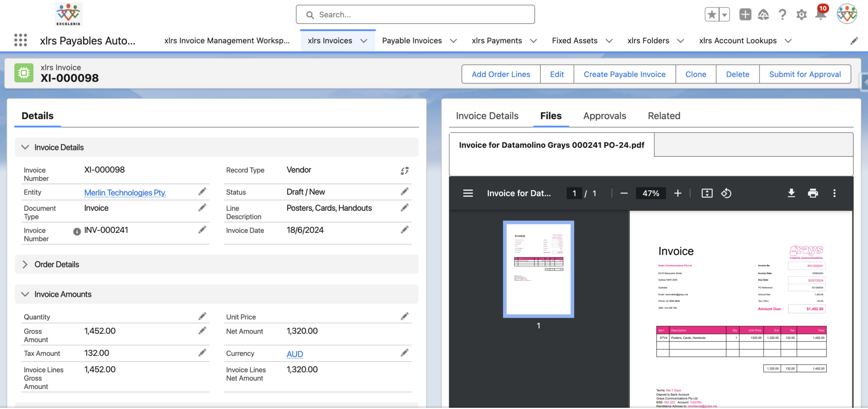Open the help question mark icon

782,15
